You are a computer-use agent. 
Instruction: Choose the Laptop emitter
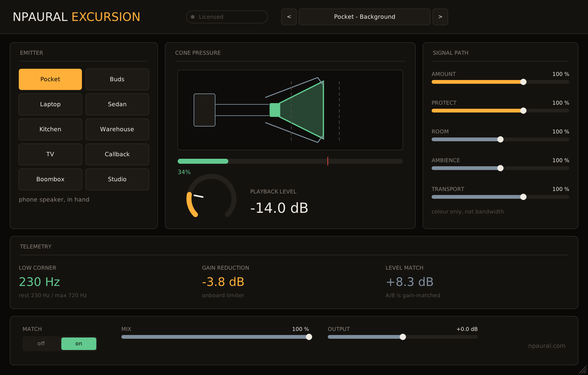tap(50, 104)
